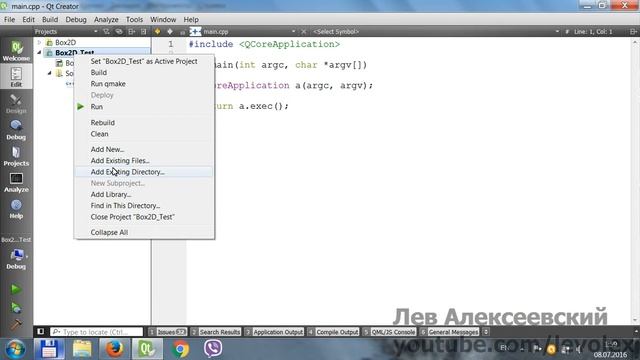Open the File menu
This screenshot has height=360, width=640.
[x=9, y=19]
